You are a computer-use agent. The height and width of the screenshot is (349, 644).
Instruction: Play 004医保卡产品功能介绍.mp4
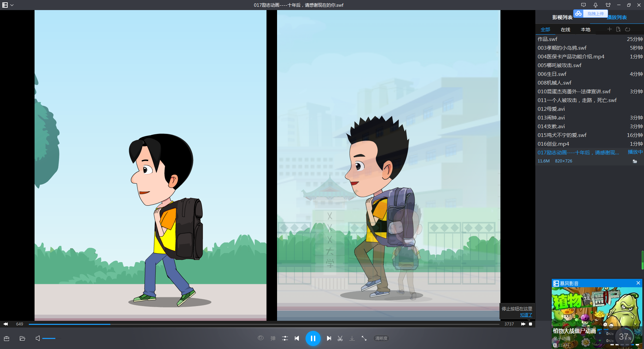pyautogui.click(x=590, y=57)
